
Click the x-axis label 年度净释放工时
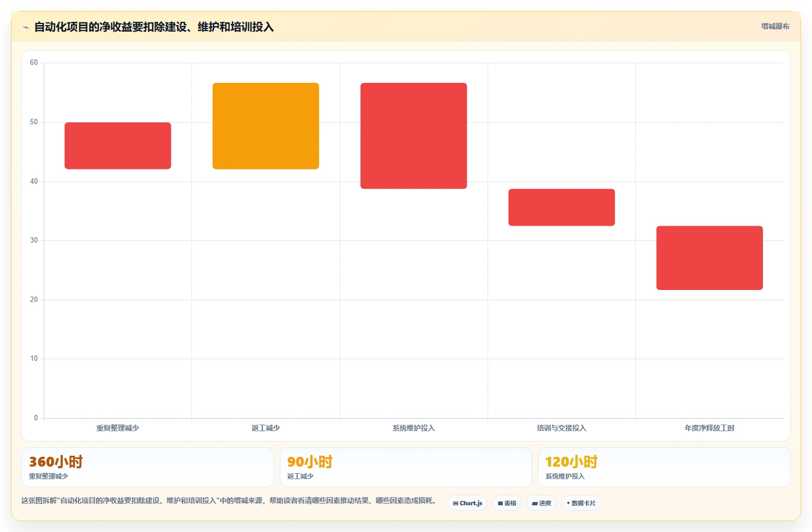[x=709, y=428]
